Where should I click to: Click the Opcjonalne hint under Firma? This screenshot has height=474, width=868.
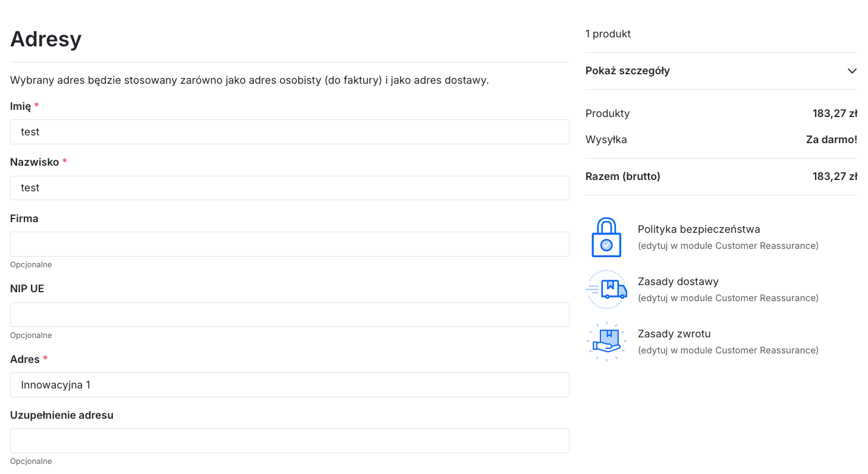pyautogui.click(x=31, y=265)
